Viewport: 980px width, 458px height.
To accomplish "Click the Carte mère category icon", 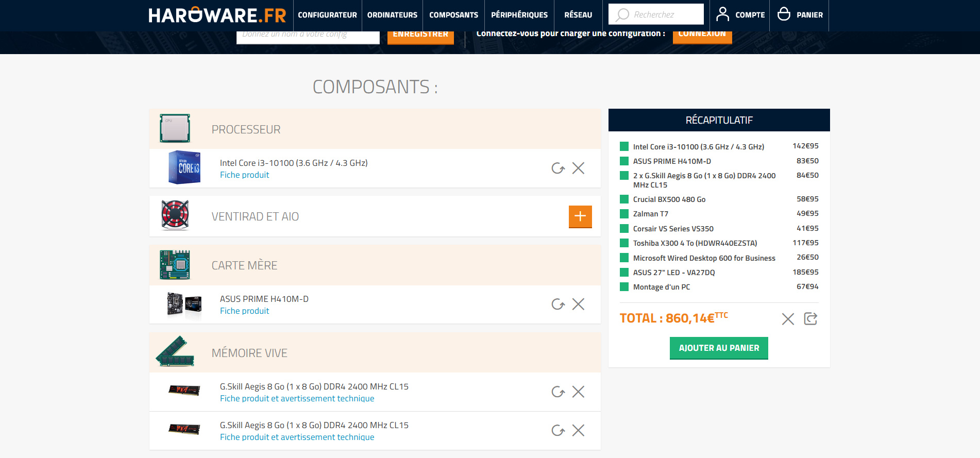I will pyautogui.click(x=175, y=265).
